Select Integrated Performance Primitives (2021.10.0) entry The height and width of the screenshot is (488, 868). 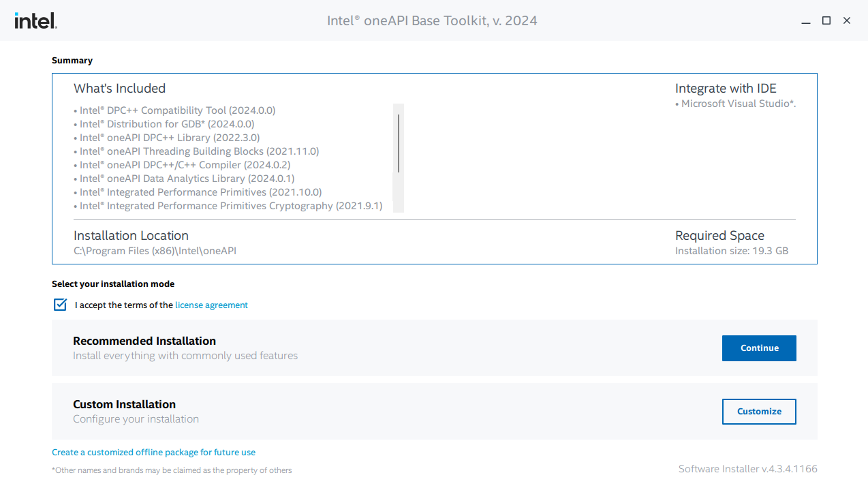point(198,192)
